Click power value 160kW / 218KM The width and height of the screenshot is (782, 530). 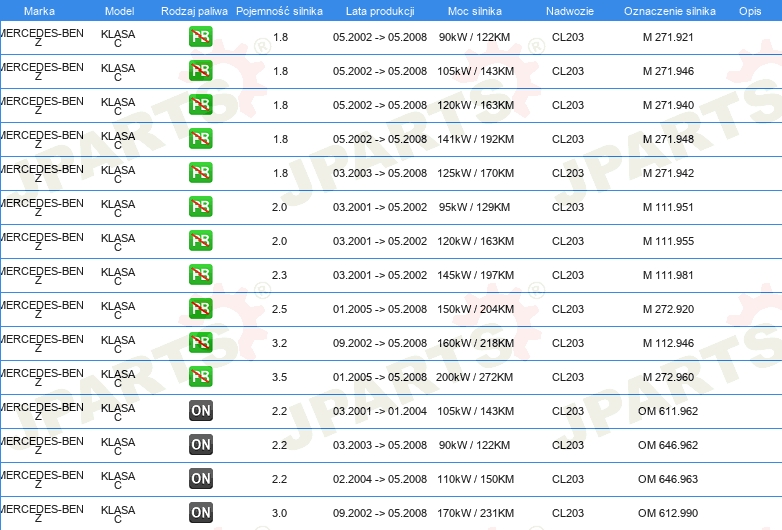click(475, 343)
